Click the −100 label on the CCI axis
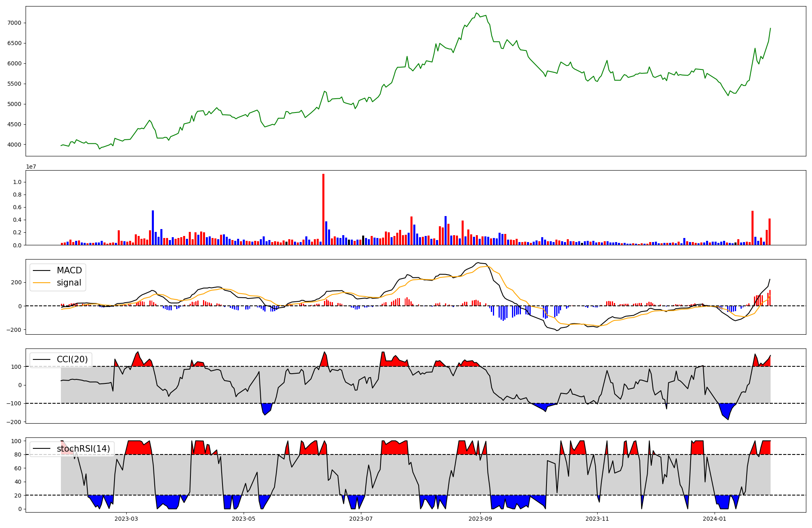812x528 pixels. click(13, 403)
